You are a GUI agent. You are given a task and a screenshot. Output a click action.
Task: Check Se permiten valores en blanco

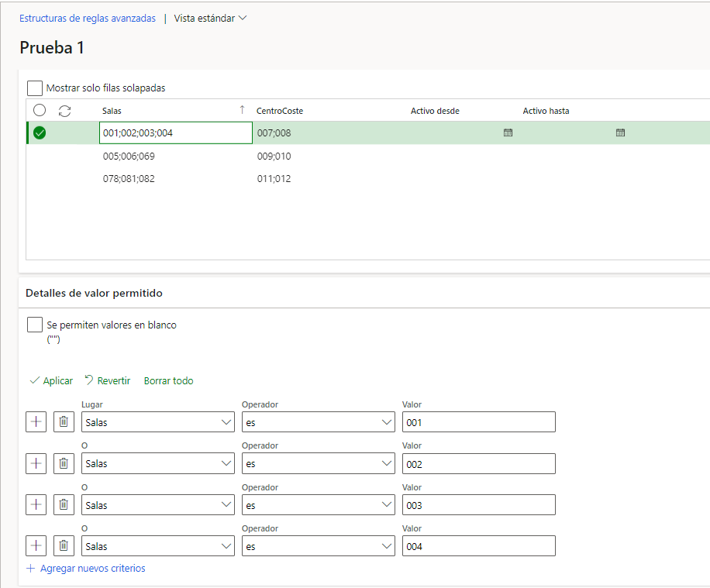[x=35, y=325]
